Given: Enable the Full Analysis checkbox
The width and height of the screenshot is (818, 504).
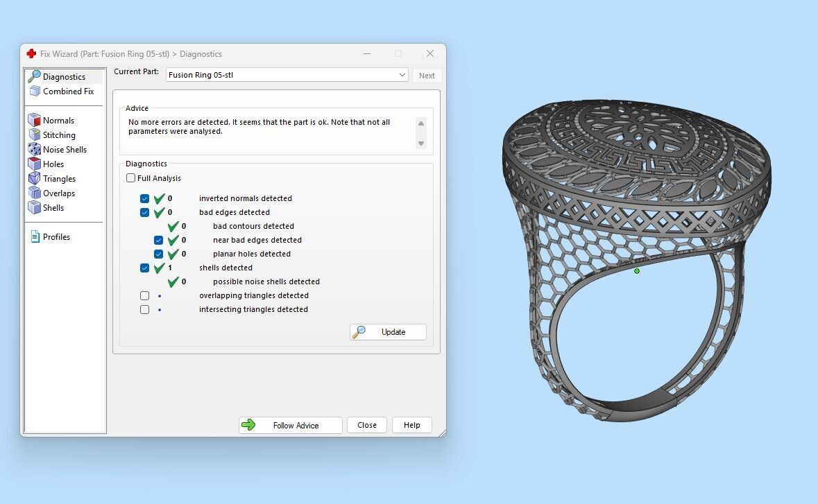Looking at the screenshot, I should point(131,177).
